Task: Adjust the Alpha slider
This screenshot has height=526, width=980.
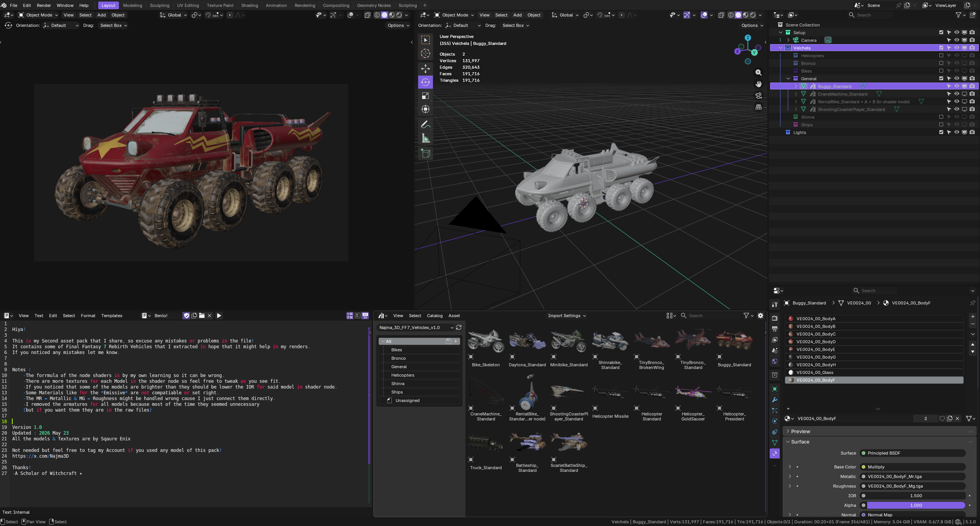Action: [x=912, y=505]
